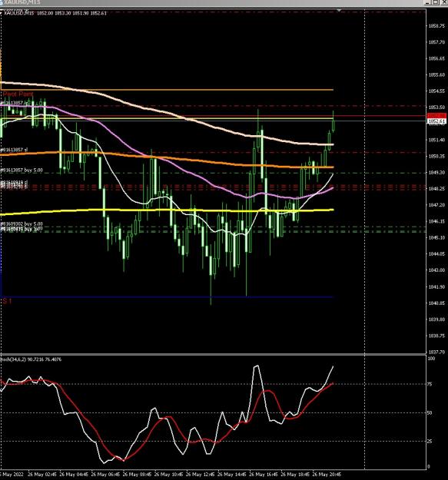Viewport: 448px width, 480px height.
Task: Click the '#81609302 buy 5.00' order label
Action: [x=22, y=224]
